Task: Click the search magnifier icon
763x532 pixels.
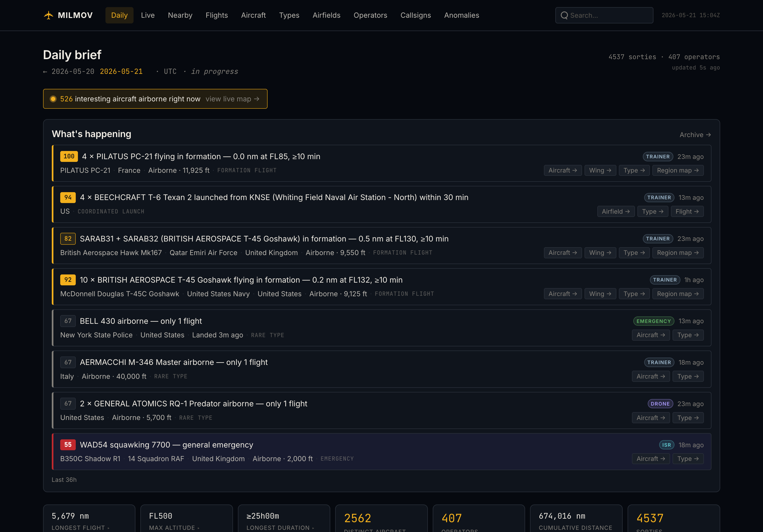Action: pyautogui.click(x=564, y=15)
